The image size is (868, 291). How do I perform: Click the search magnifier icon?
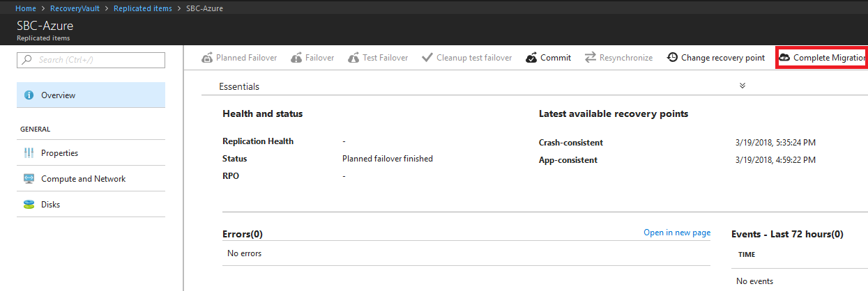tap(27, 60)
